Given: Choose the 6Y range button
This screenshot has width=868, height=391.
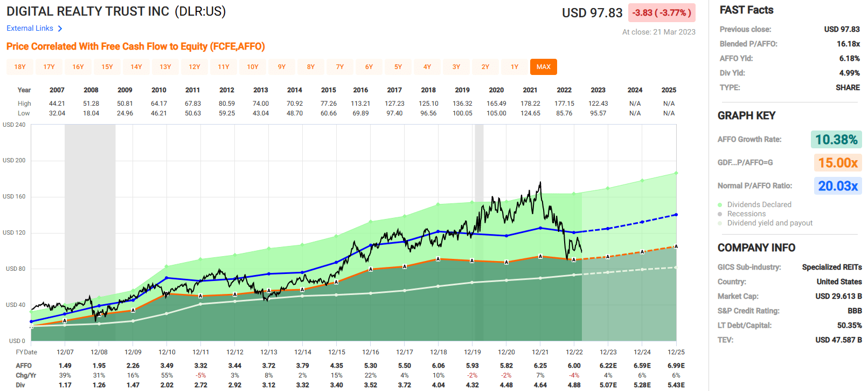Looking at the screenshot, I should click(x=369, y=67).
